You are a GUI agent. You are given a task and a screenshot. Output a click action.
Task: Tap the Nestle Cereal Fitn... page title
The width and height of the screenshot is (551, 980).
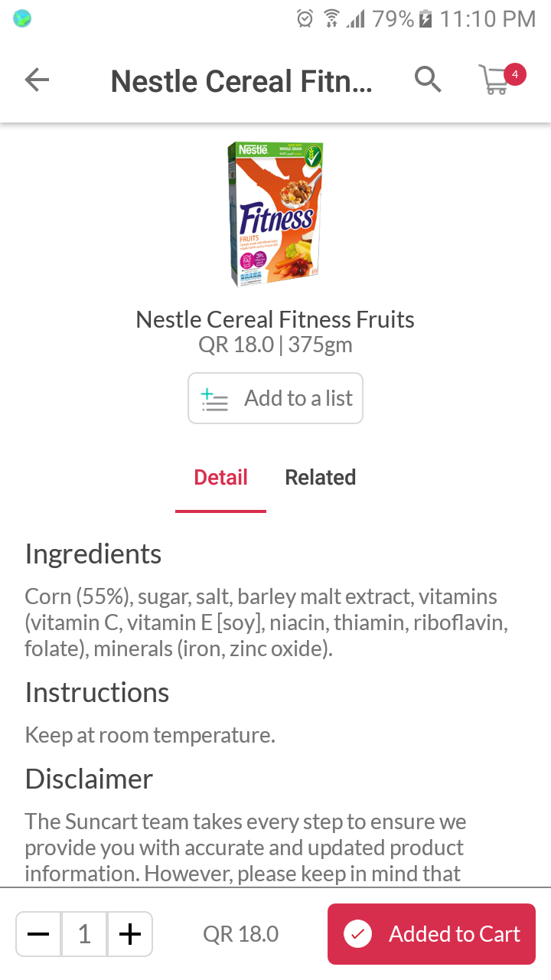(x=242, y=81)
